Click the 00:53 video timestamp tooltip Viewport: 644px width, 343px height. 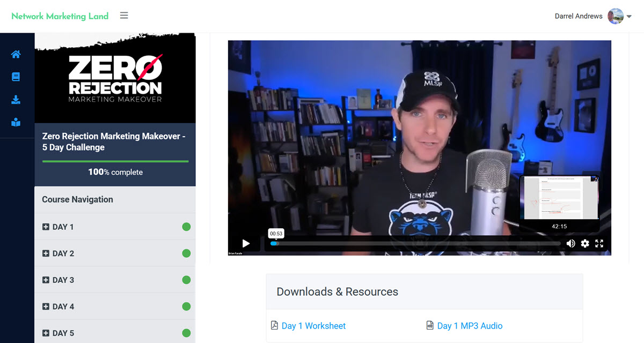coord(276,234)
